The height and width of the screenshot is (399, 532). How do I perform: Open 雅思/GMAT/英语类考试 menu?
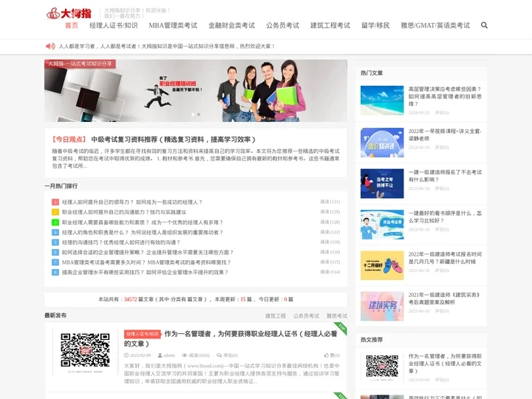[x=435, y=25]
